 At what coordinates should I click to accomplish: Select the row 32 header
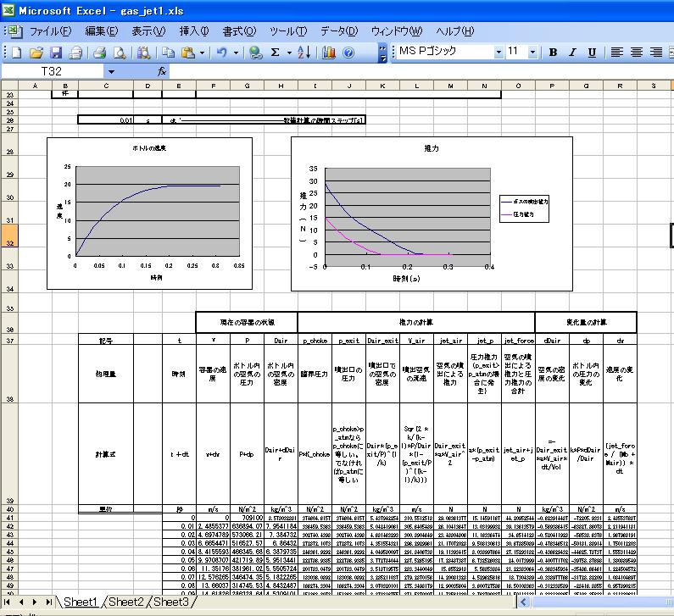pyautogui.click(x=9, y=236)
